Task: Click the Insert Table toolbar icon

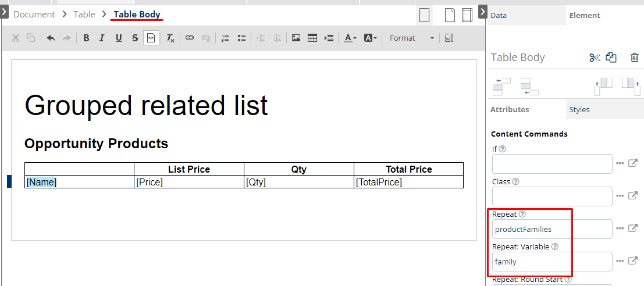Action: pos(312,38)
